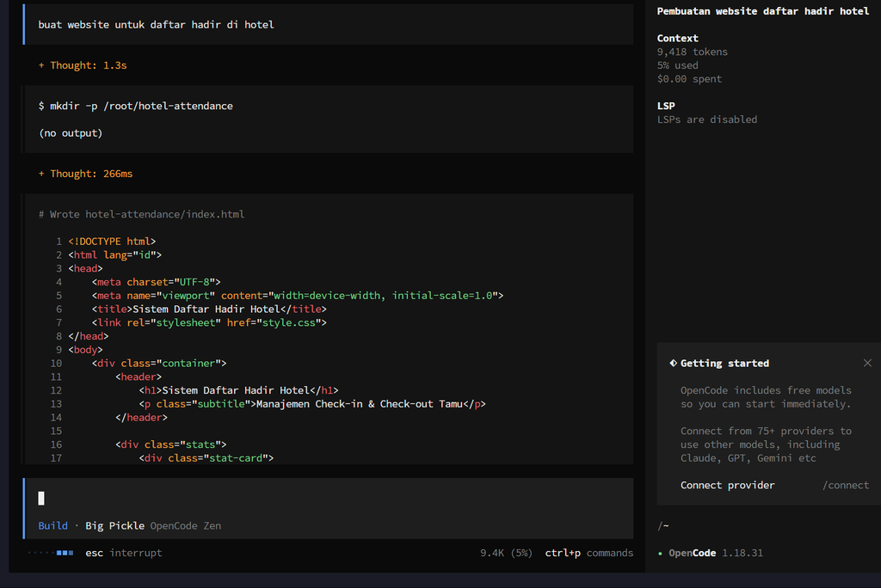Image resolution: width=881 pixels, height=588 pixels.
Task: Click the '/~' working directory path
Action: 663,525
